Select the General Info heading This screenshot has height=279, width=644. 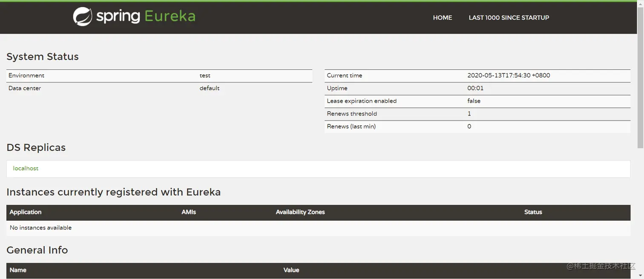coord(37,250)
